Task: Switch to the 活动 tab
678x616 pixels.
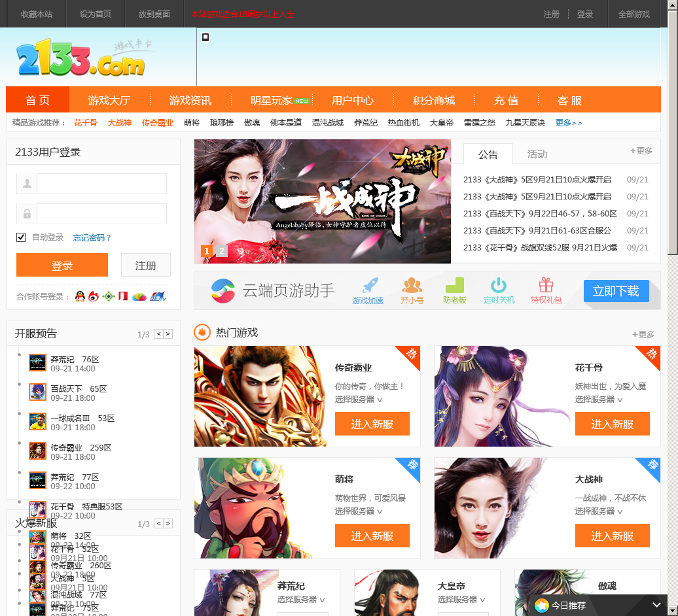Action: (x=537, y=154)
